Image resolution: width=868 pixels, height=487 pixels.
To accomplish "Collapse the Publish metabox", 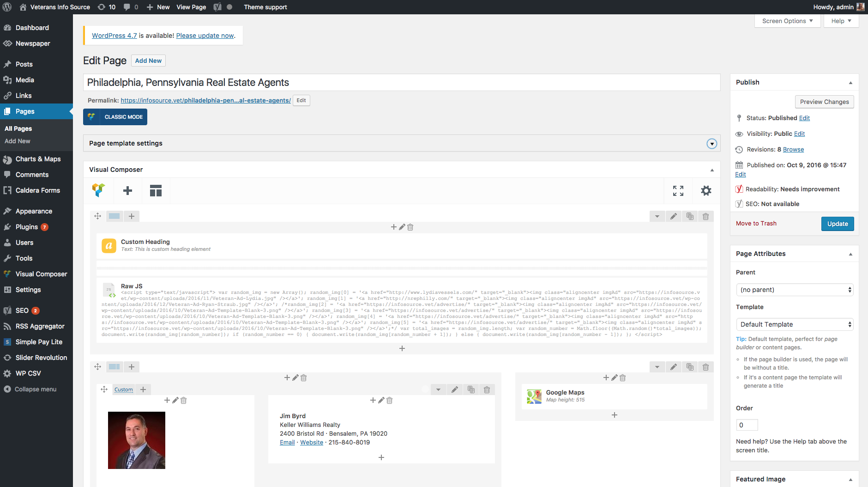I will pos(850,83).
